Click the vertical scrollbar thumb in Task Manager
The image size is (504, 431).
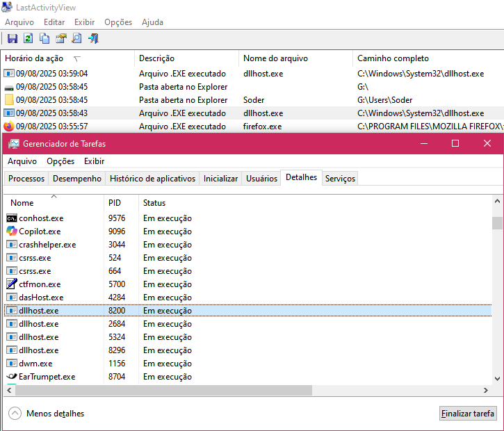(x=497, y=223)
